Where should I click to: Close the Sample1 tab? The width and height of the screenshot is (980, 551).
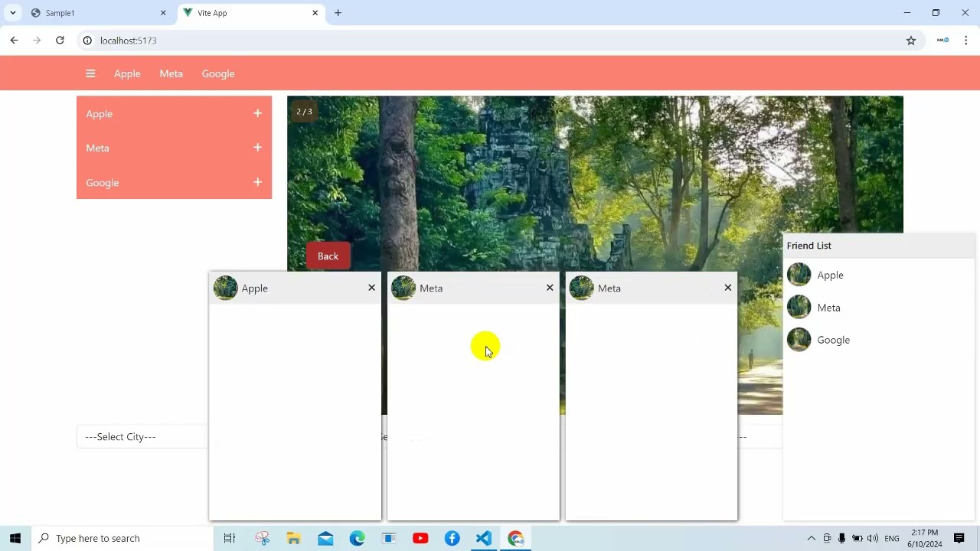point(163,13)
